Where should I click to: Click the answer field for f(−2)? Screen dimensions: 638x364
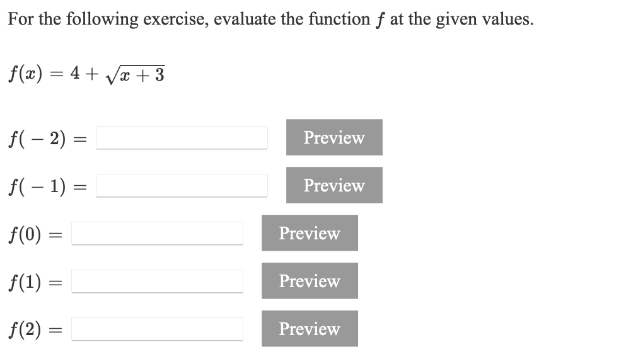click(182, 138)
